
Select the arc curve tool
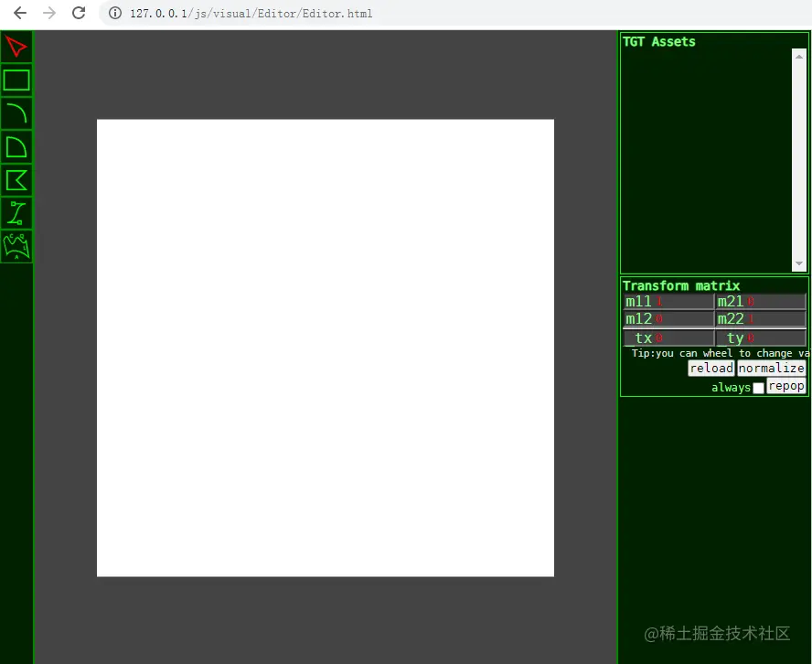pos(16,113)
